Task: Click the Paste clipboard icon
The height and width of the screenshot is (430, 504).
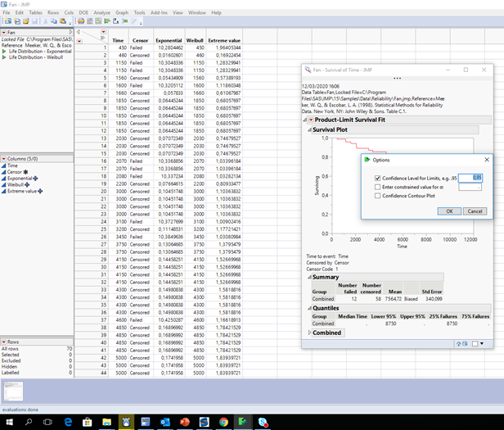Action: click(63, 21)
